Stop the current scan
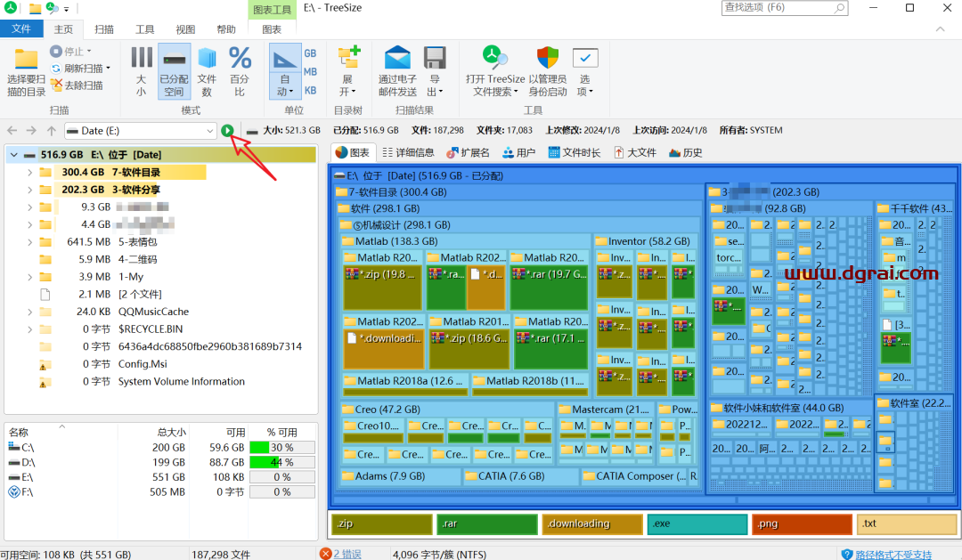 click(x=70, y=52)
